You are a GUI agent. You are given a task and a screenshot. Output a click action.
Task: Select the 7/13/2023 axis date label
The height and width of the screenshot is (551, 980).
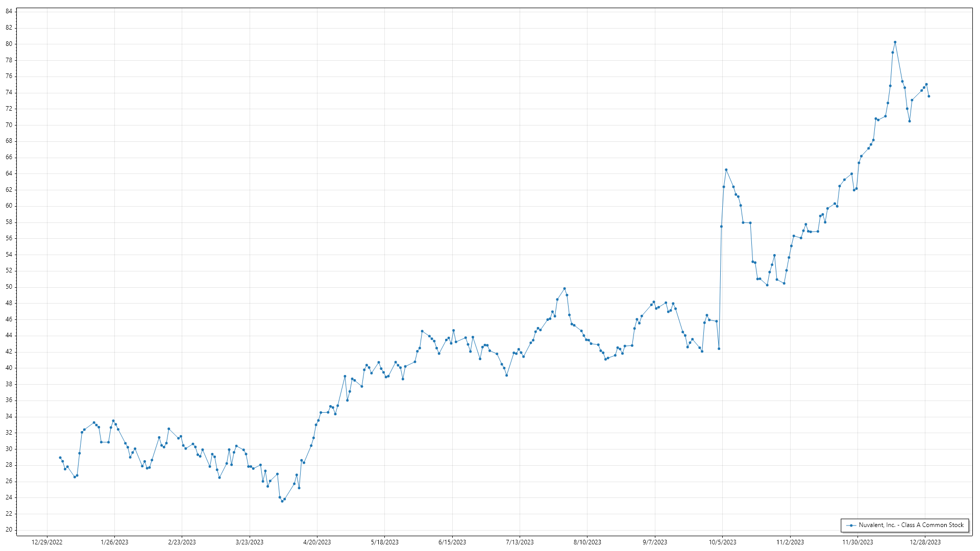(x=520, y=542)
